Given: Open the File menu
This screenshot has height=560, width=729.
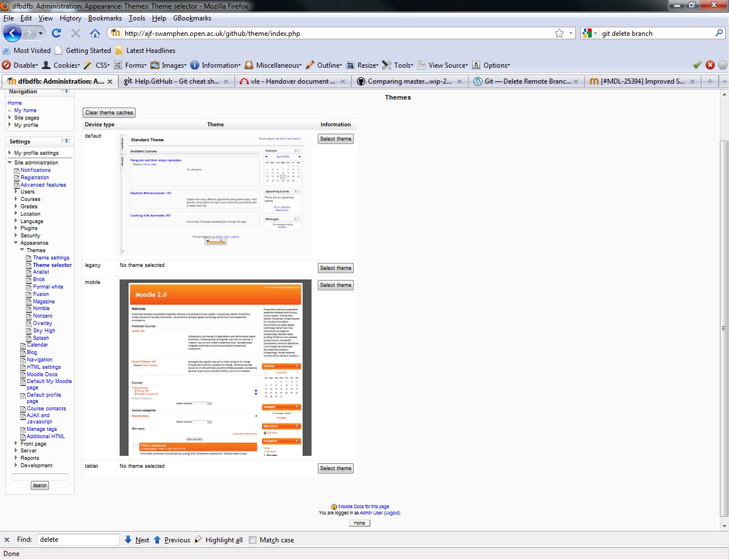Looking at the screenshot, I should [9, 18].
